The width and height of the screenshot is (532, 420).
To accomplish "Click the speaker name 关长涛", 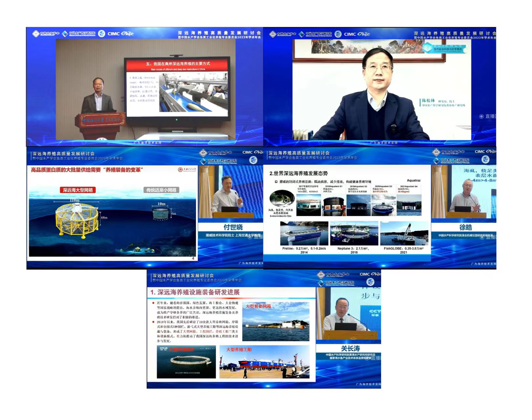I will tap(350, 348).
